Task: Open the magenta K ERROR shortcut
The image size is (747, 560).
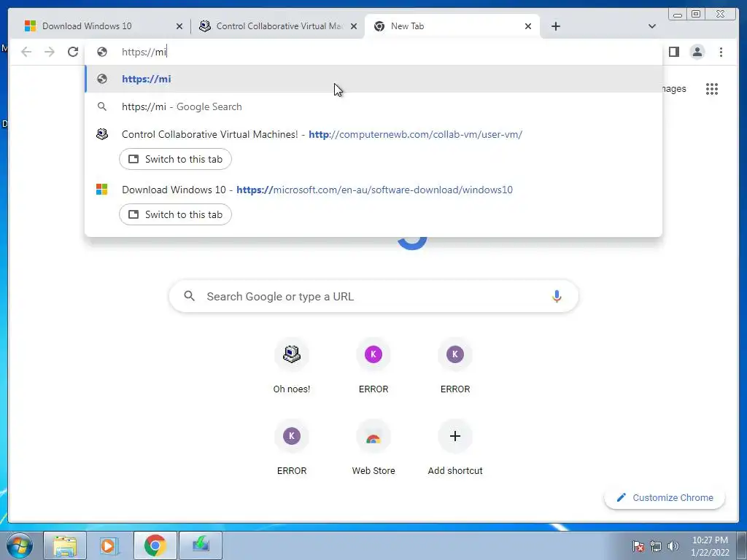Action: pos(373,366)
